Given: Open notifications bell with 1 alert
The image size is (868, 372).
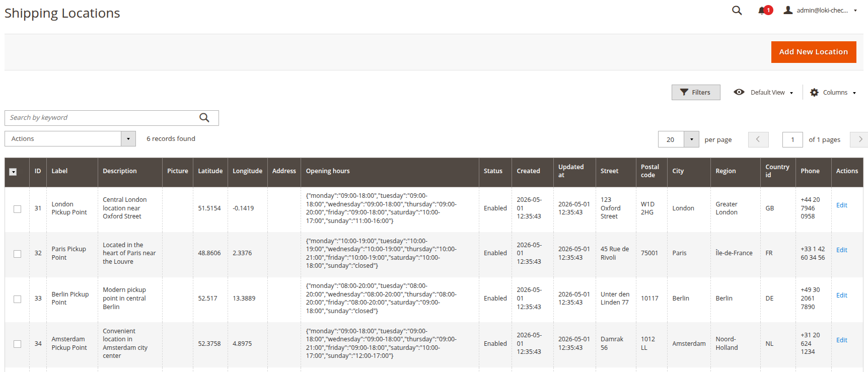Looking at the screenshot, I should tap(765, 11).
